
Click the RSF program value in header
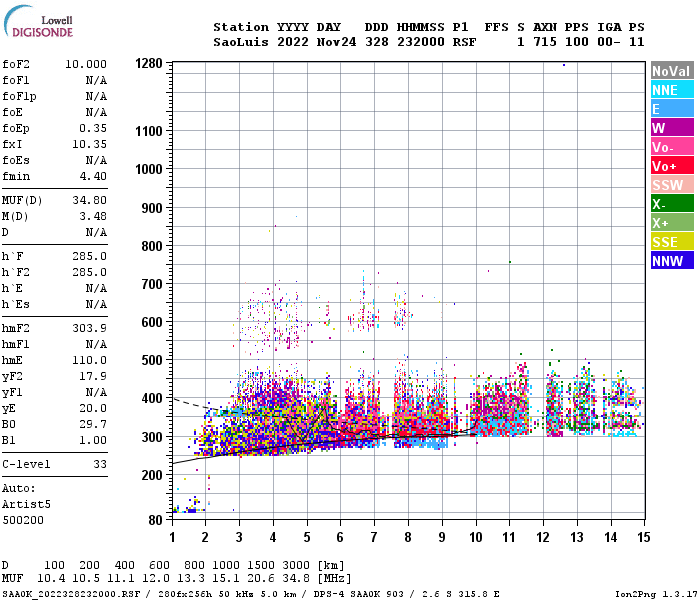tap(464, 42)
